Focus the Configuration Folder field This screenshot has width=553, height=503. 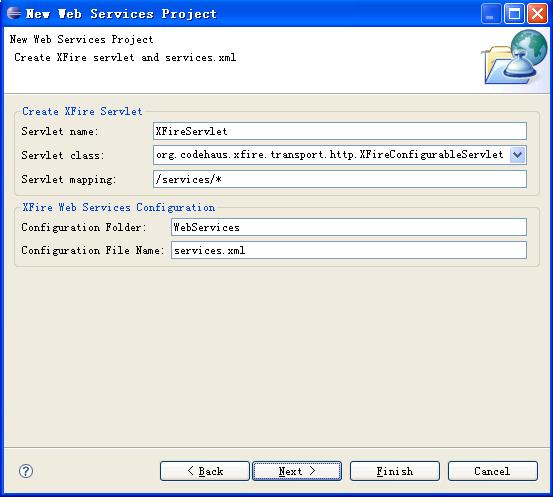(x=349, y=227)
